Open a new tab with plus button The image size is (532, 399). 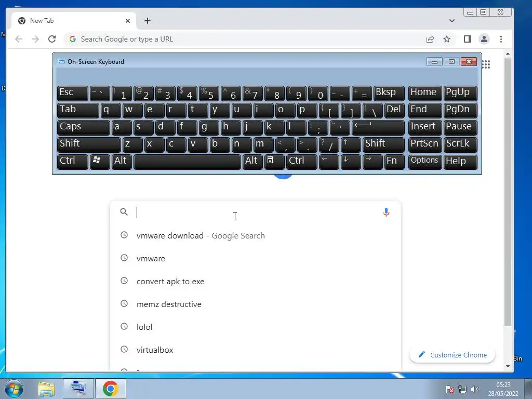click(147, 21)
